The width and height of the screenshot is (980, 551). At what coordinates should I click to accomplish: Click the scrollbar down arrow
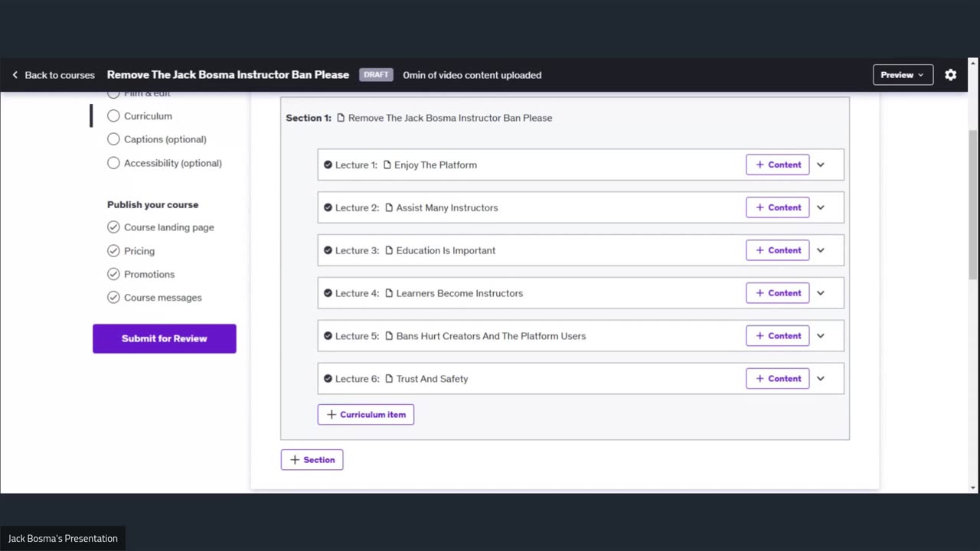tap(973, 487)
